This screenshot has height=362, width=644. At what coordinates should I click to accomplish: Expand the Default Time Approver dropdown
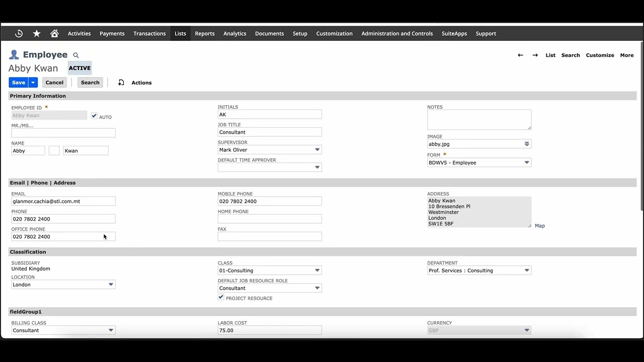click(x=317, y=167)
